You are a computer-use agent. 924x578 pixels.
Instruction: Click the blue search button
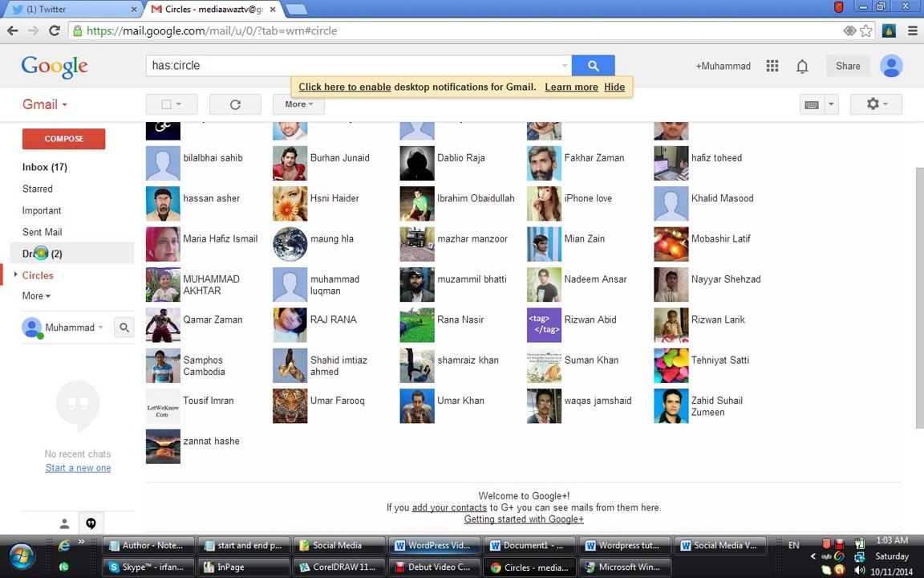(593, 66)
